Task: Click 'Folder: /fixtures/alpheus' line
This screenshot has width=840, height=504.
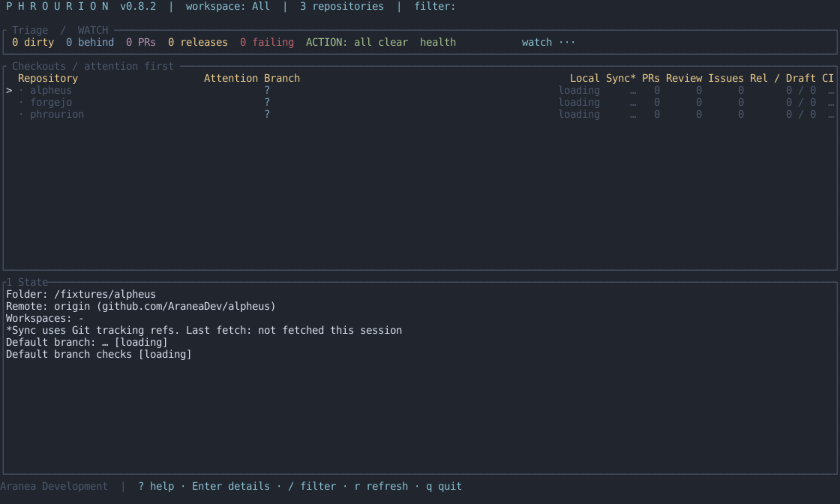Action: (81, 294)
